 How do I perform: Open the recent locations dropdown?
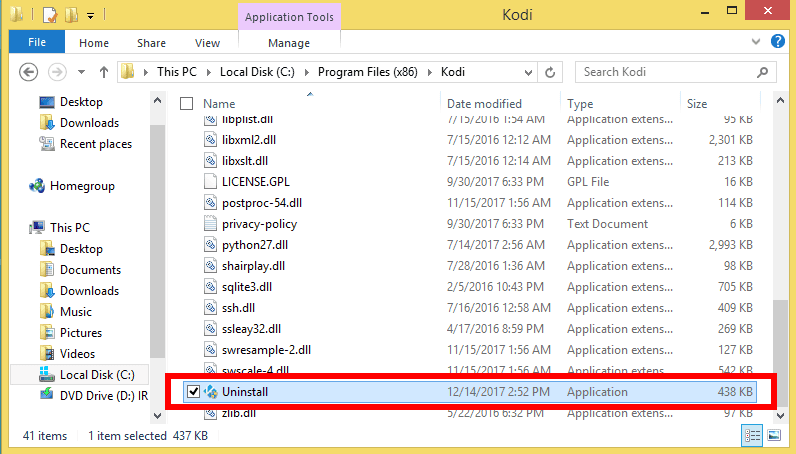tap(81, 72)
